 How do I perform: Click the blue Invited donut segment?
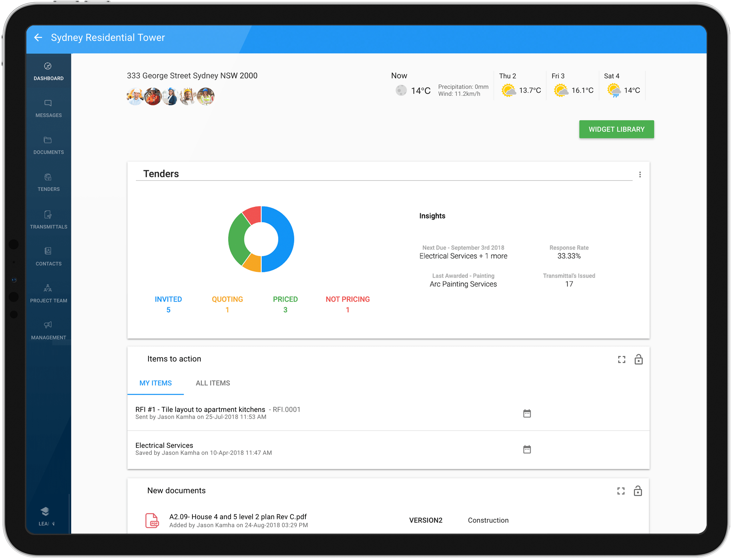click(286, 239)
